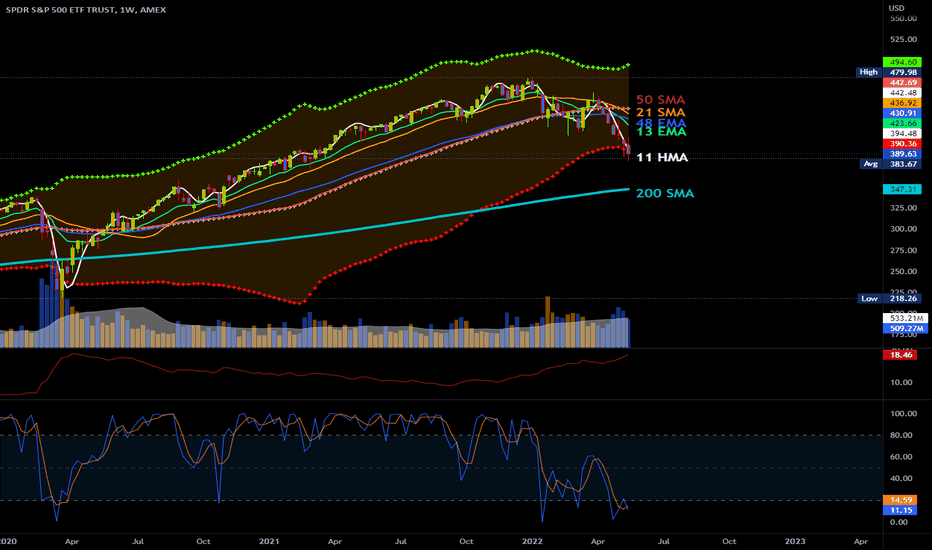Click the 40.00 oscillator axis label
Screen dimensions: 932x550
pyautogui.click(x=901, y=479)
